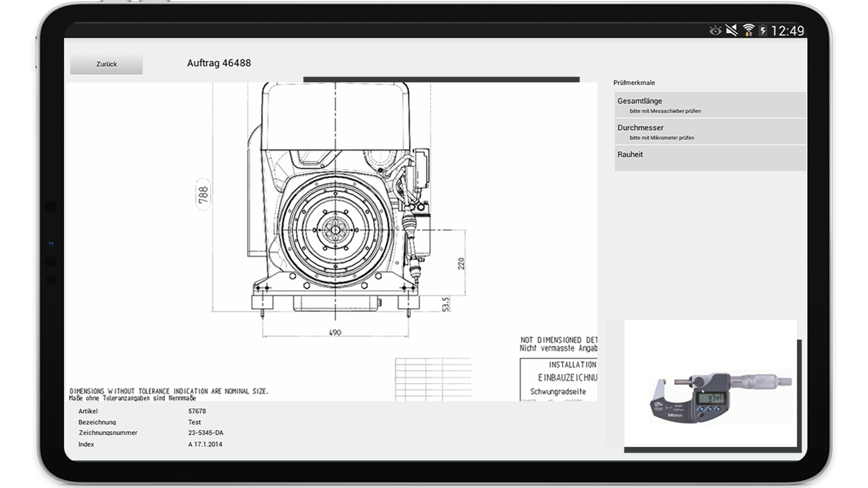868x488 pixels.
Task: Select the engine drawing flywheel view
Action: pyautogui.click(x=335, y=230)
